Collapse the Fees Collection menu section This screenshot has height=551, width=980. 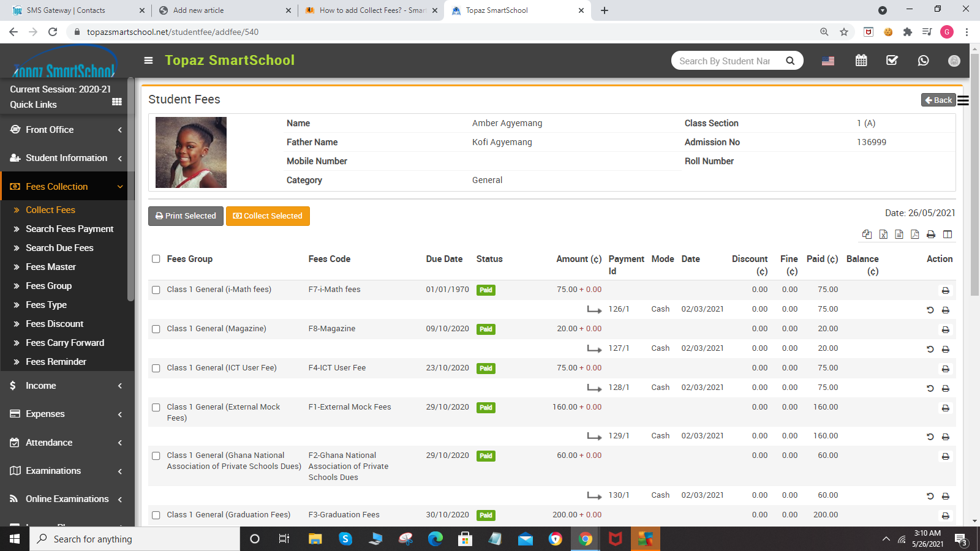tap(64, 186)
